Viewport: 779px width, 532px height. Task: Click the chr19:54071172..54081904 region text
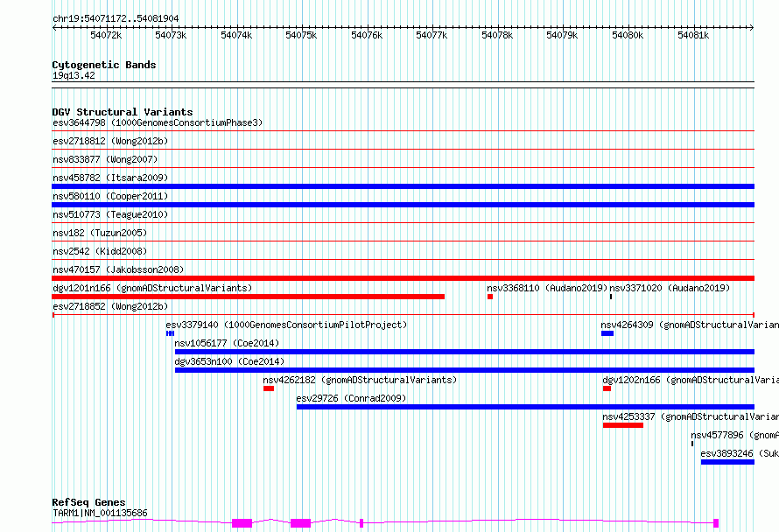[x=116, y=19]
